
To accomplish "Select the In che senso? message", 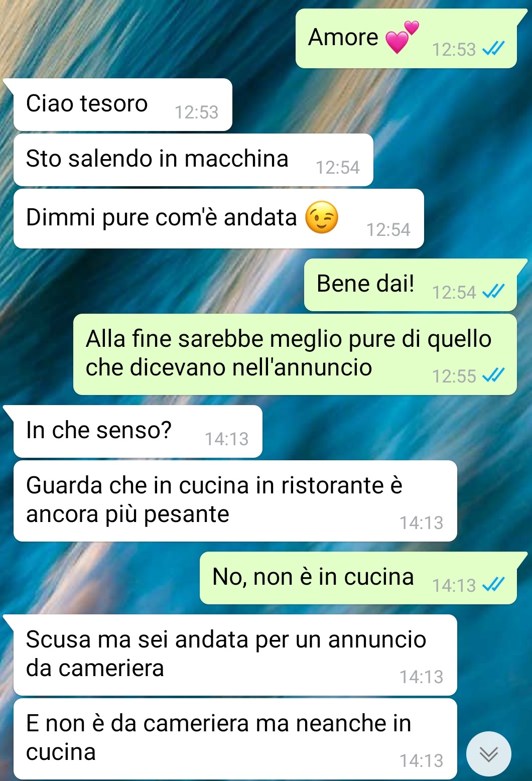I will (x=138, y=432).
